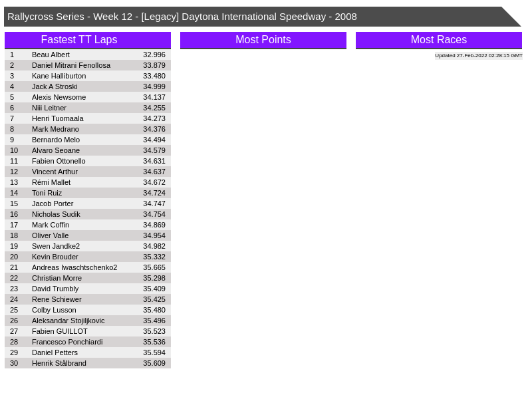Select the Most Races header
The width and height of the screenshot is (532, 399).
point(439,40)
